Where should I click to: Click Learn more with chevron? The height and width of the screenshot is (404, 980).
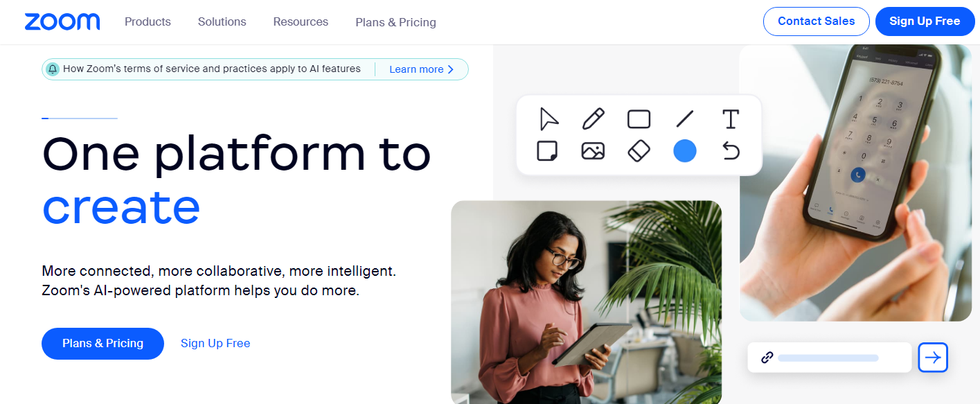[x=421, y=69]
